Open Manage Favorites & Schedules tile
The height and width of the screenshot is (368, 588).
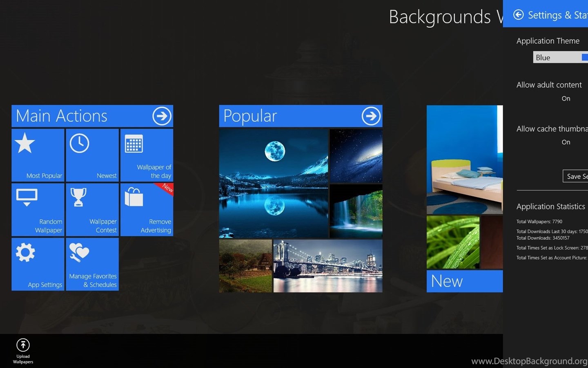[92, 264]
